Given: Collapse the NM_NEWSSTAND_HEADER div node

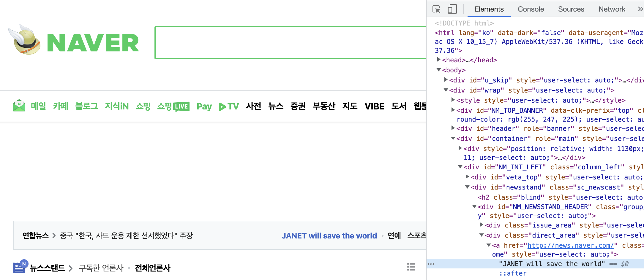Looking at the screenshot, I should 474,206.
